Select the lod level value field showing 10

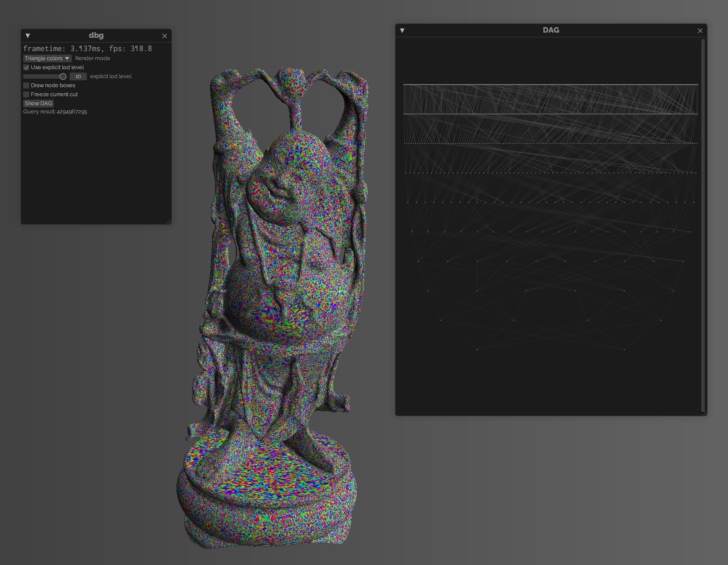click(x=78, y=76)
